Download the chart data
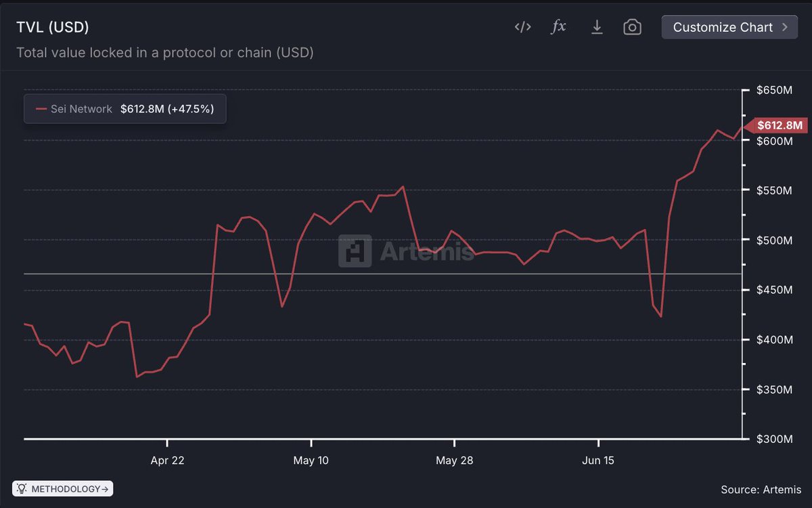 (597, 27)
